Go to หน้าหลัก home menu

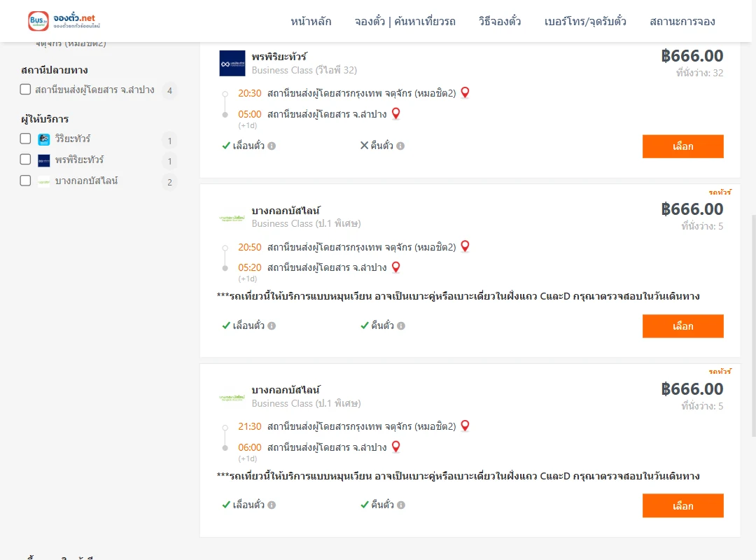coord(311,21)
